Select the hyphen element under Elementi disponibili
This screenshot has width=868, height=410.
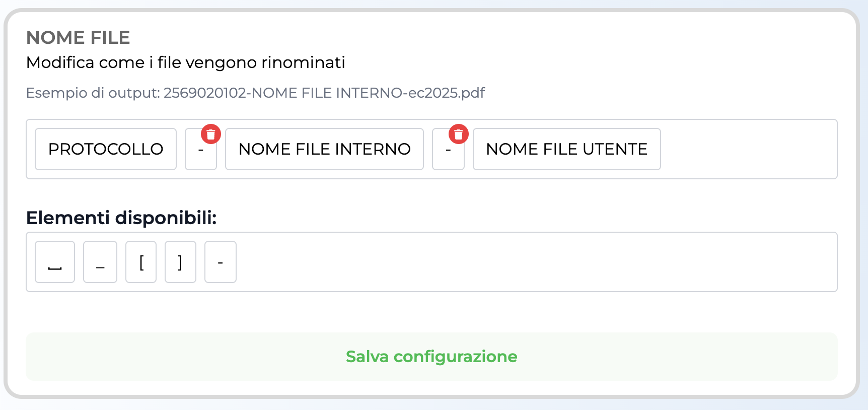point(220,262)
